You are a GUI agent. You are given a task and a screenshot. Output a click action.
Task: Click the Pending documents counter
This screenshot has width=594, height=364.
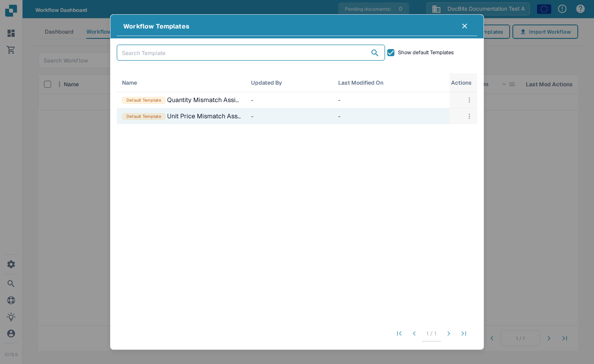[373, 9]
